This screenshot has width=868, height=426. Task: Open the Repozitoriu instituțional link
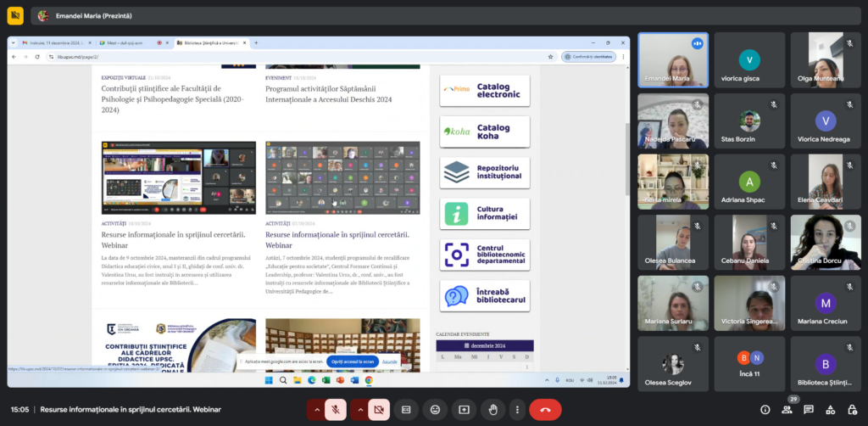484,172
